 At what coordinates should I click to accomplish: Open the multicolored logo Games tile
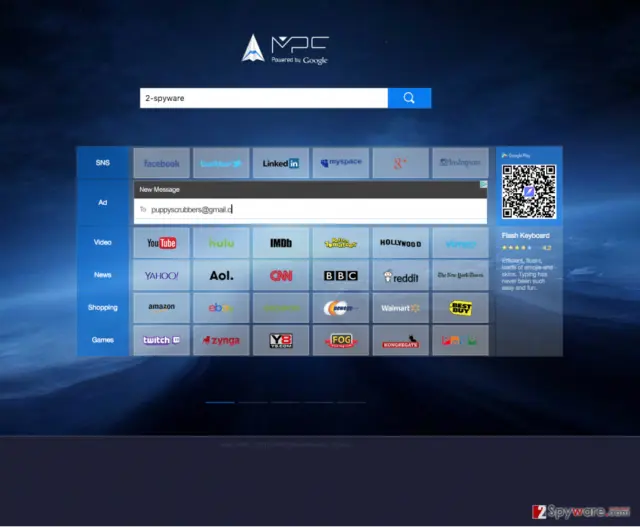(x=460, y=340)
